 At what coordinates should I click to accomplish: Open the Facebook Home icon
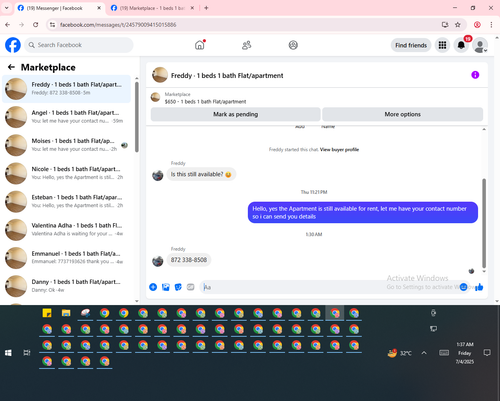[200, 45]
